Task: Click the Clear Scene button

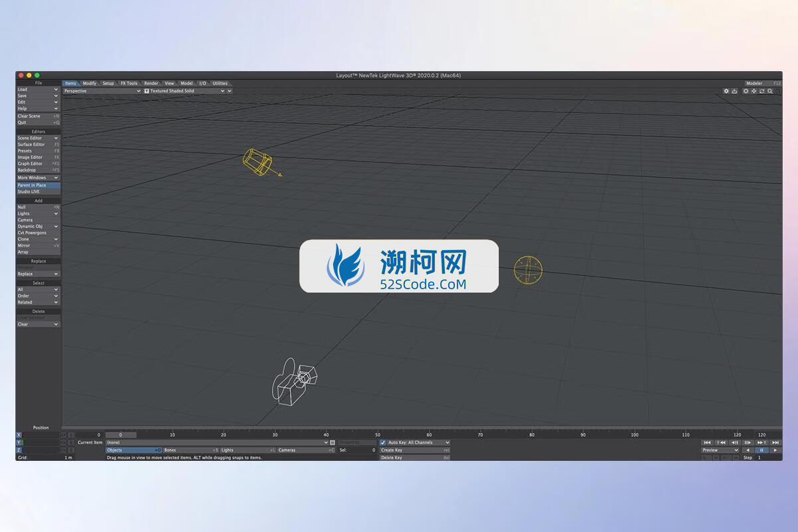Action: 39,116
